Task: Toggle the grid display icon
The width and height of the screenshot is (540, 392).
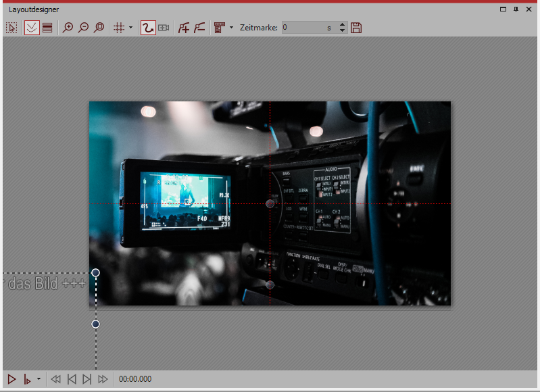Action: click(119, 28)
